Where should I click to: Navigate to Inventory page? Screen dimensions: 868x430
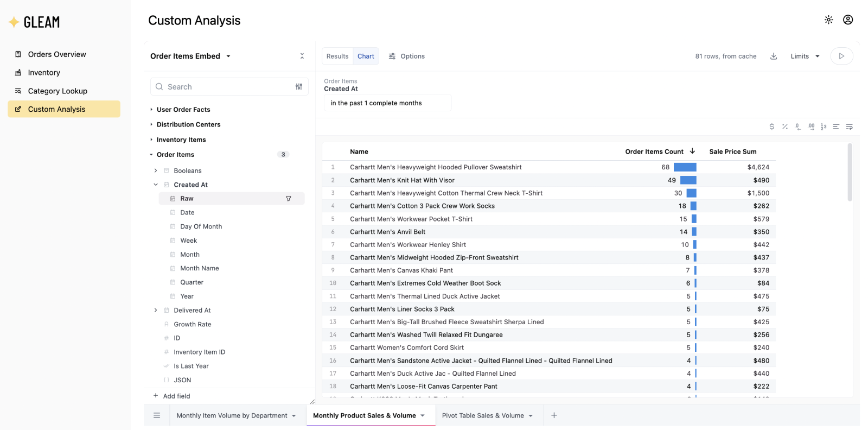click(64, 72)
